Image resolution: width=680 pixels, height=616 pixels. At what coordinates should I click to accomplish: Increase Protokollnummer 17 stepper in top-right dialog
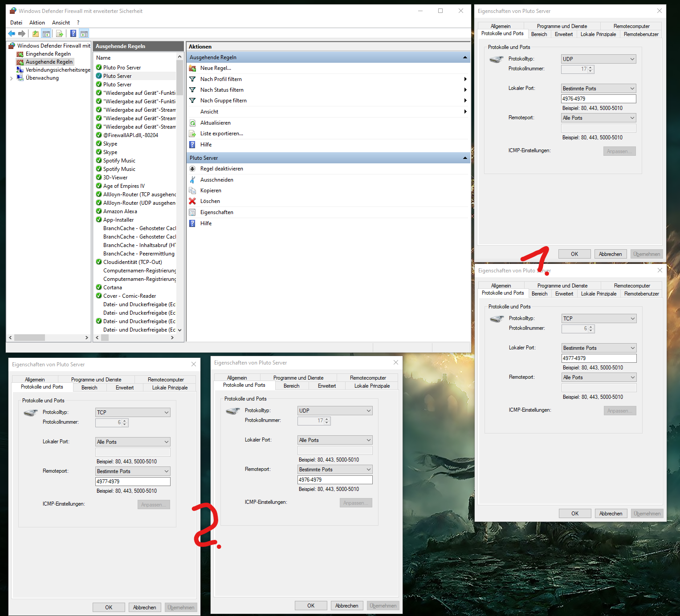point(590,68)
